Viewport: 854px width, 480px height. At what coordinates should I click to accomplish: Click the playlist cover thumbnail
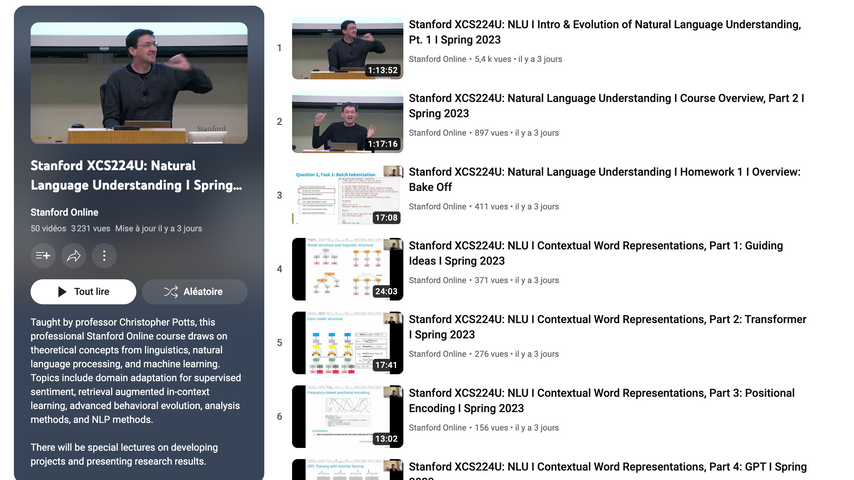139,83
